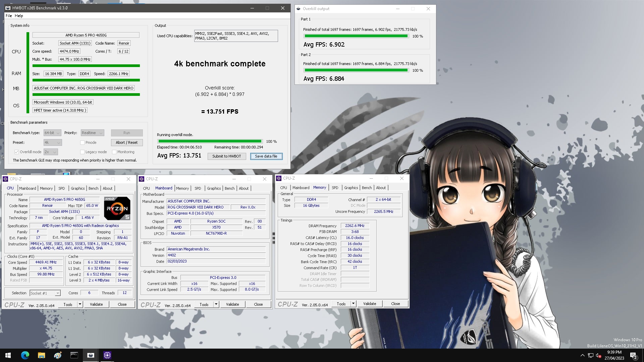Open the notification center icon
Viewport: 644px width, 362px height.
(634, 355)
